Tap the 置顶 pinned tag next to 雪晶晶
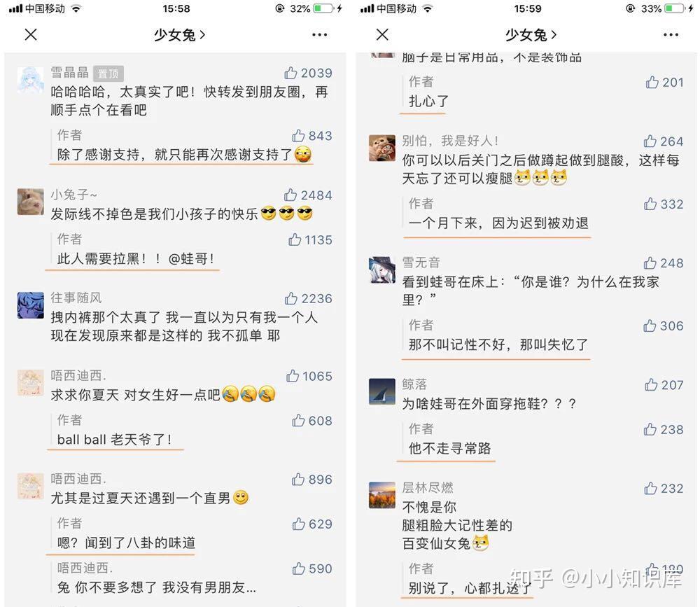The height and width of the screenshot is (607, 700). click(x=108, y=74)
